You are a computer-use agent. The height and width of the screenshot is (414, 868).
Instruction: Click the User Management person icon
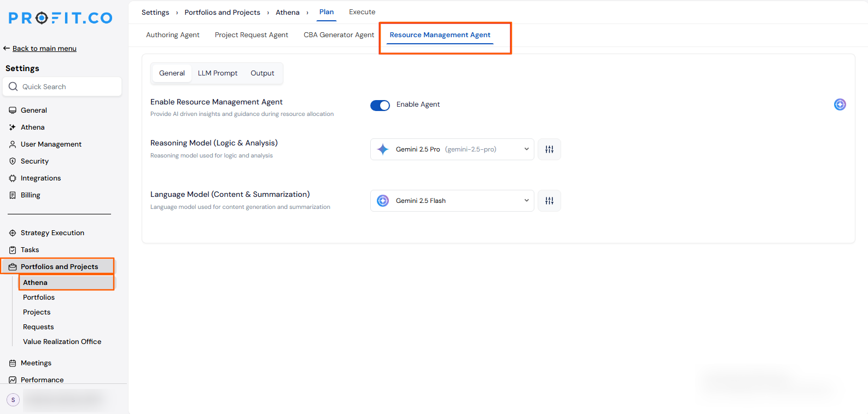tap(13, 144)
